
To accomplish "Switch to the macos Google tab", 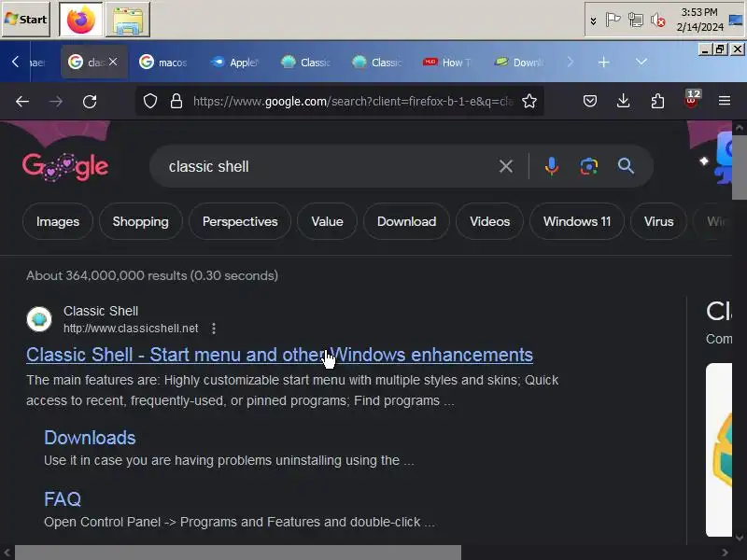I will click(163, 62).
